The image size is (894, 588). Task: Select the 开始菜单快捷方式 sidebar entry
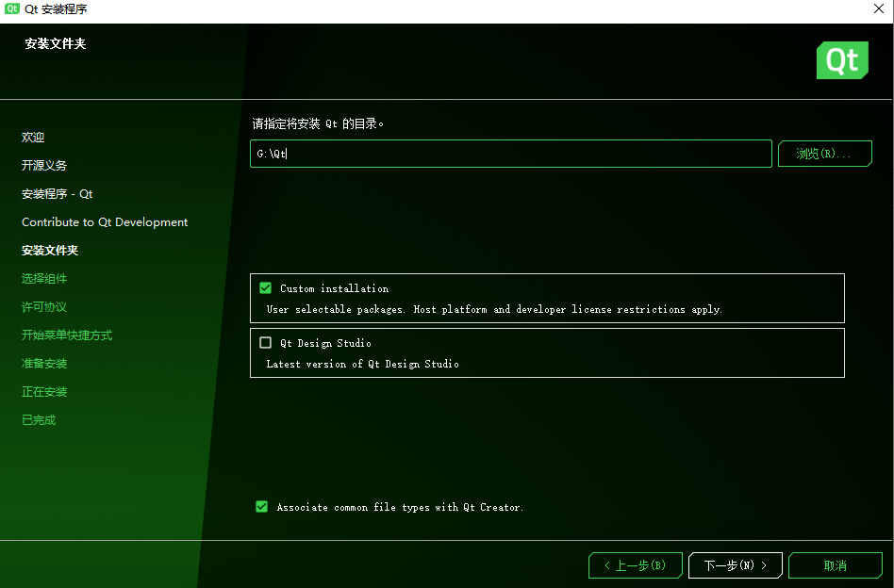click(x=66, y=335)
